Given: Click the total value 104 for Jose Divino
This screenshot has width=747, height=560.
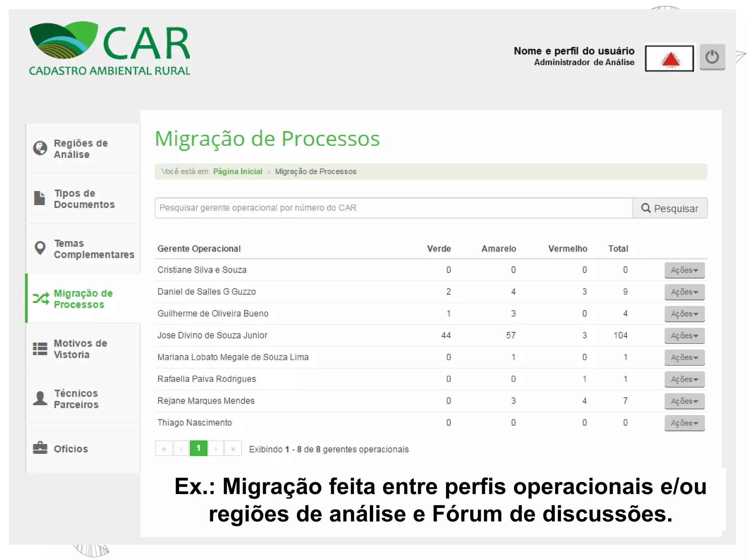Looking at the screenshot, I should tap(620, 335).
